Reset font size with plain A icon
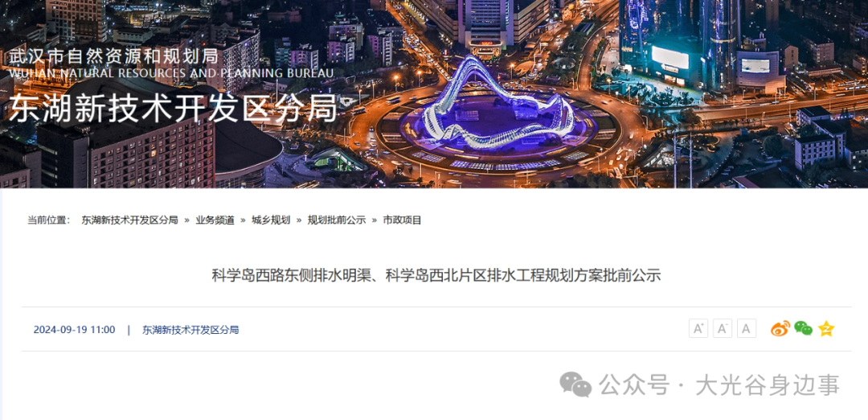This screenshot has height=420, width=868. click(746, 328)
